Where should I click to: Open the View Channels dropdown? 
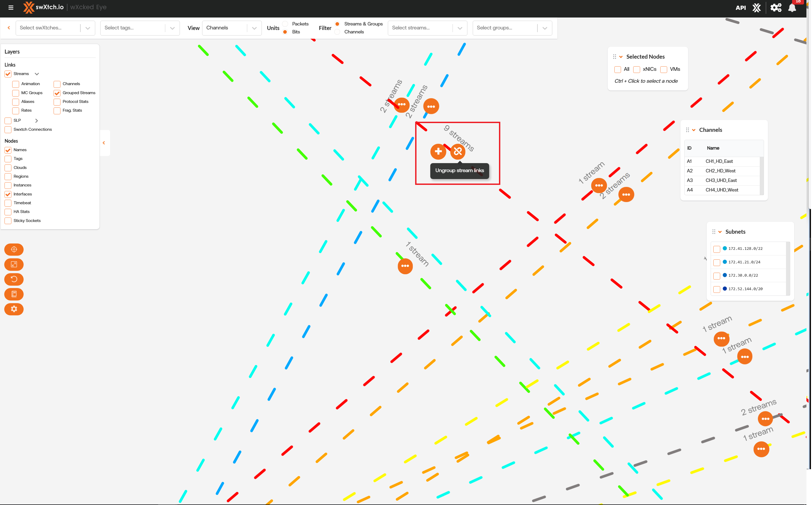pos(232,28)
